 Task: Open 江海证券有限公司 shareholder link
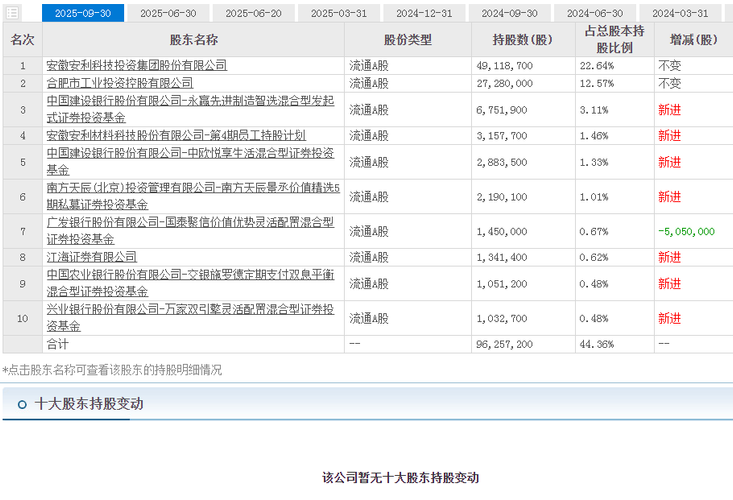(91, 257)
